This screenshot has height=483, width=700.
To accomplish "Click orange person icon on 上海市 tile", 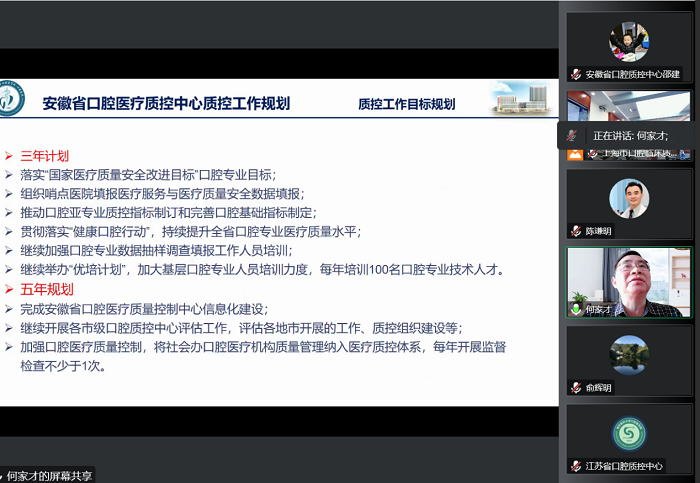I will [x=575, y=153].
